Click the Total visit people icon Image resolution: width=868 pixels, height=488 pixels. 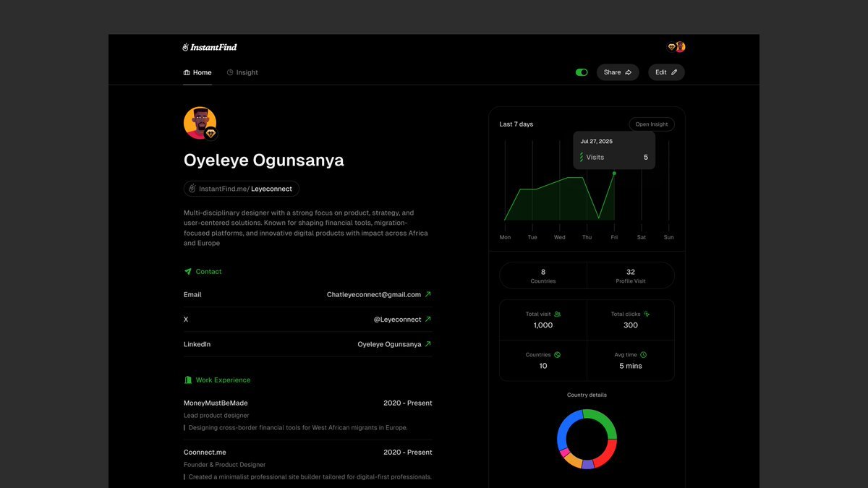click(x=558, y=314)
